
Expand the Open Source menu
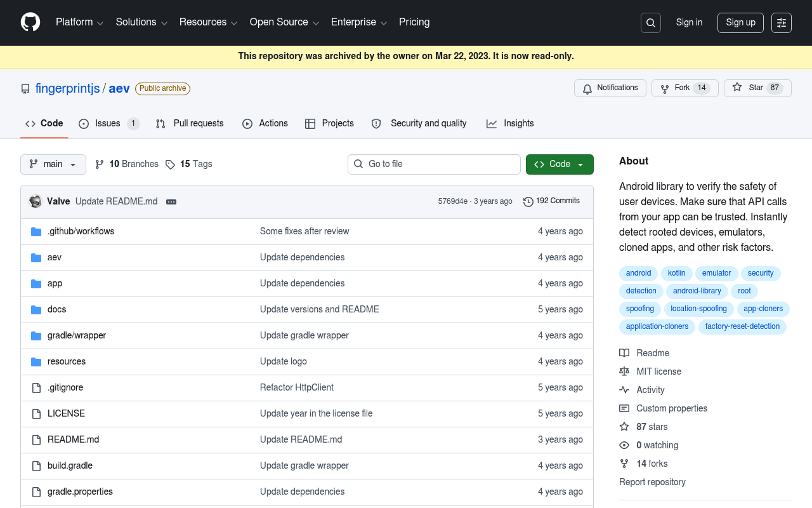point(284,22)
